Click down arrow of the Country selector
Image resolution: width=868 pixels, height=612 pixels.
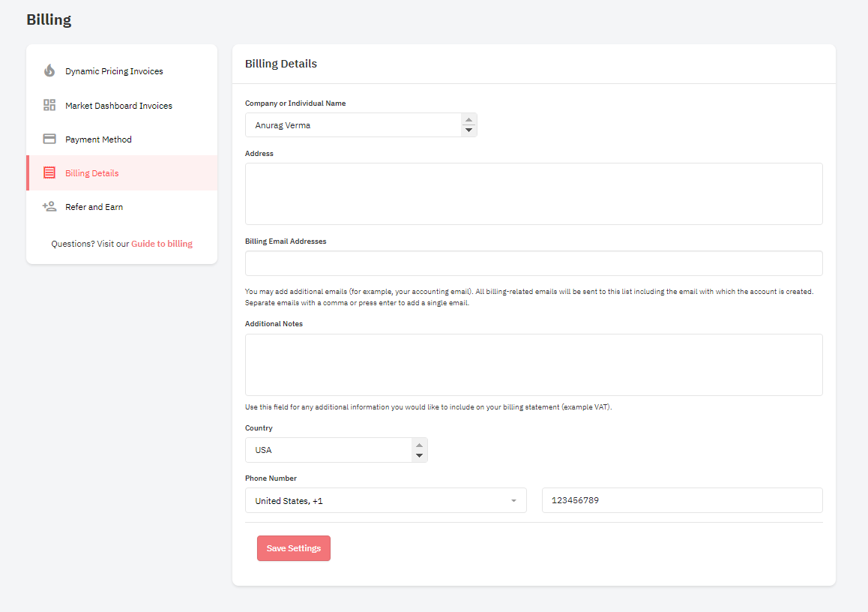point(419,456)
